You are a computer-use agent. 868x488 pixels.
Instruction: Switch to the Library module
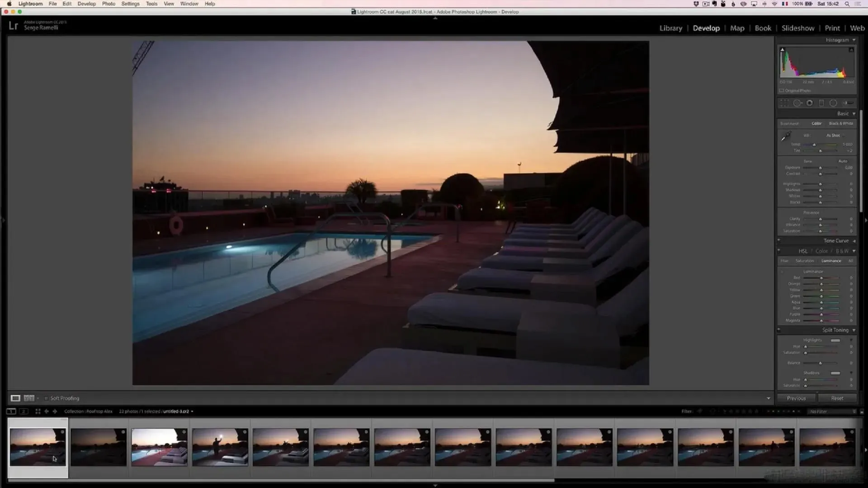670,28
